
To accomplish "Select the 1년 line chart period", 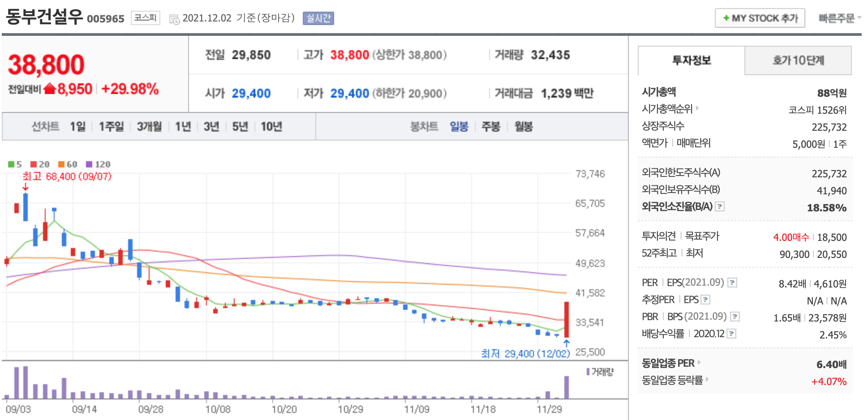I will coord(183,127).
